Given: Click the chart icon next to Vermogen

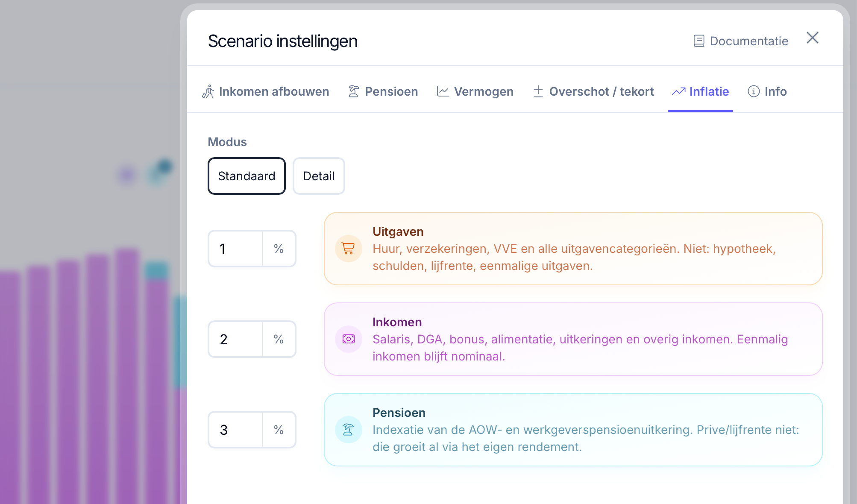Looking at the screenshot, I should coord(443,91).
